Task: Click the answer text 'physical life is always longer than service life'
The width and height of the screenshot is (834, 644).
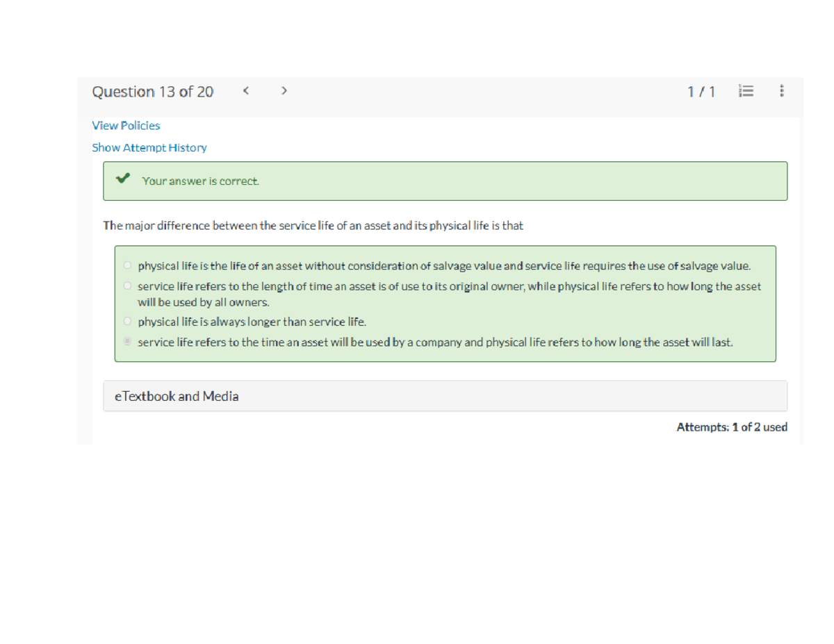Action: (x=252, y=322)
